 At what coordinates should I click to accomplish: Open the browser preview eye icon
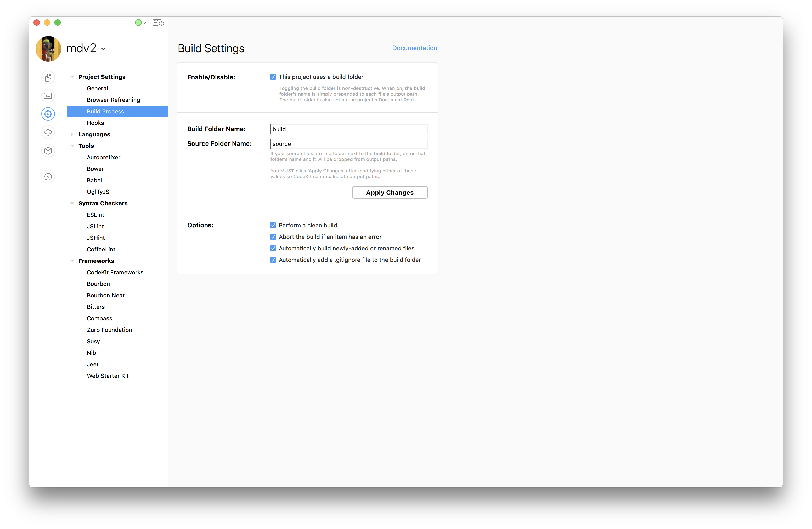[158, 22]
